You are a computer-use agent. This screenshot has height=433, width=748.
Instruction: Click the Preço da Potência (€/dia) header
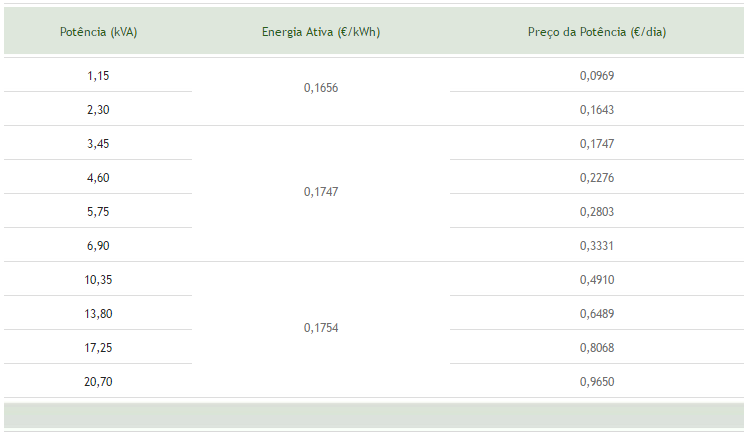[x=597, y=32]
